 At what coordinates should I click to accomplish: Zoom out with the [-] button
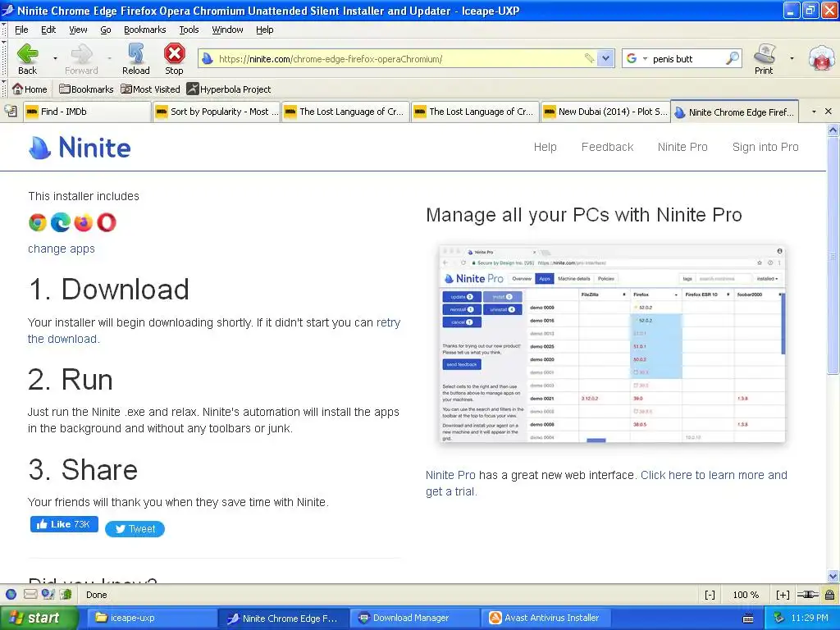(x=710, y=595)
